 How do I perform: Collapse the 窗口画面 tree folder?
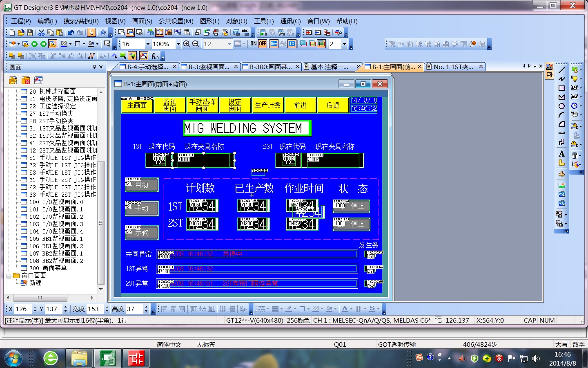tap(9, 276)
